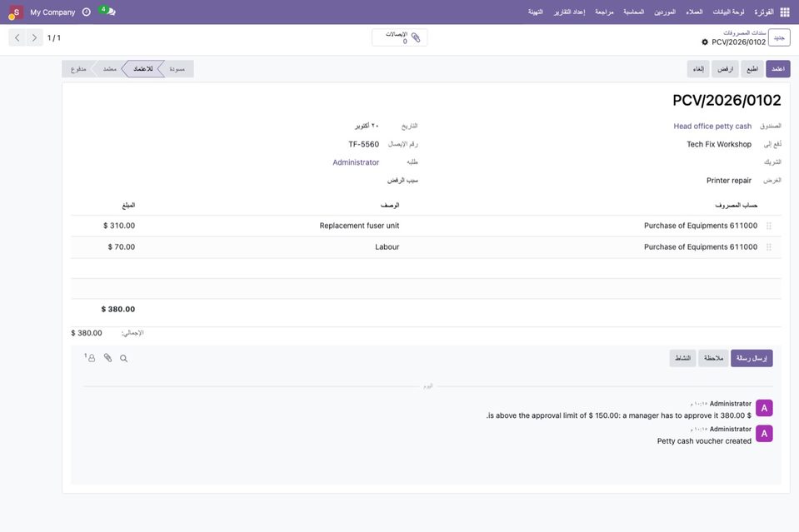Click the My Company user avatar
This screenshot has width=799, height=532.
(x=15, y=12)
